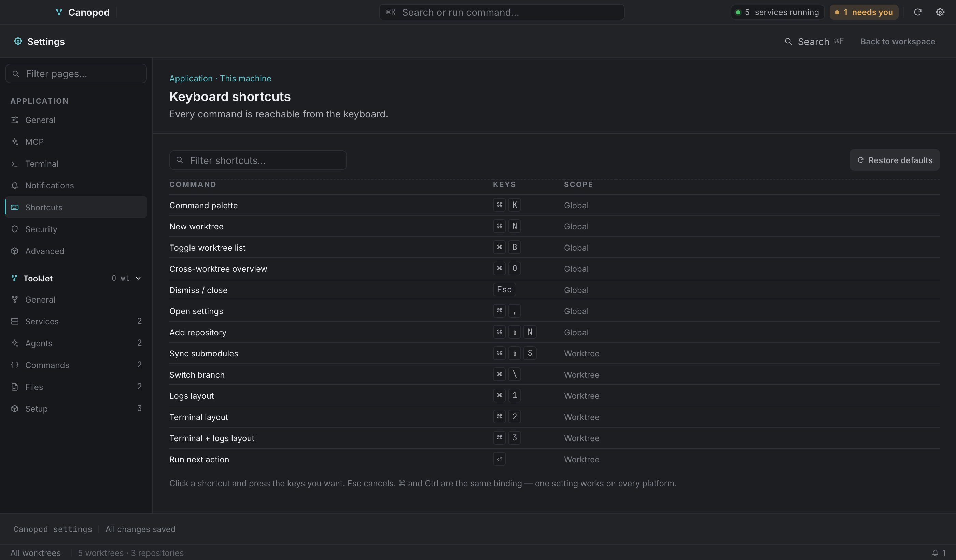956x560 pixels.
Task: Open ToolJet Services settings
Action: click(x=76, y=321)
